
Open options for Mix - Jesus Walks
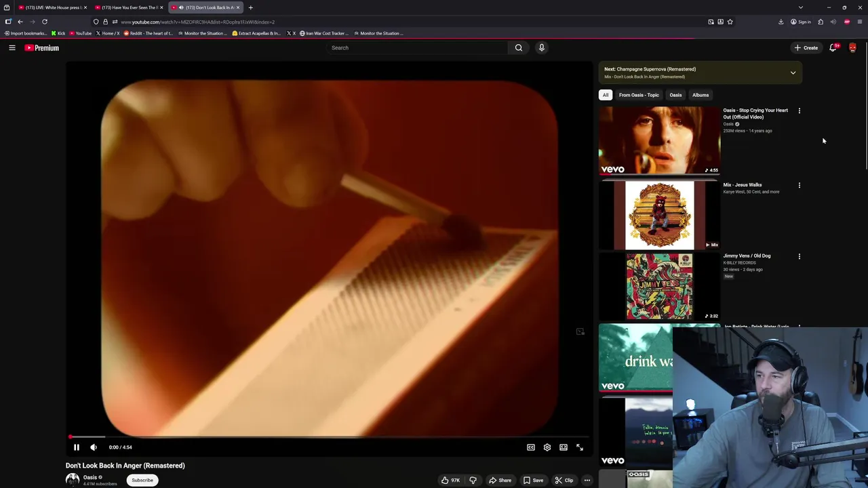(799, 185)
